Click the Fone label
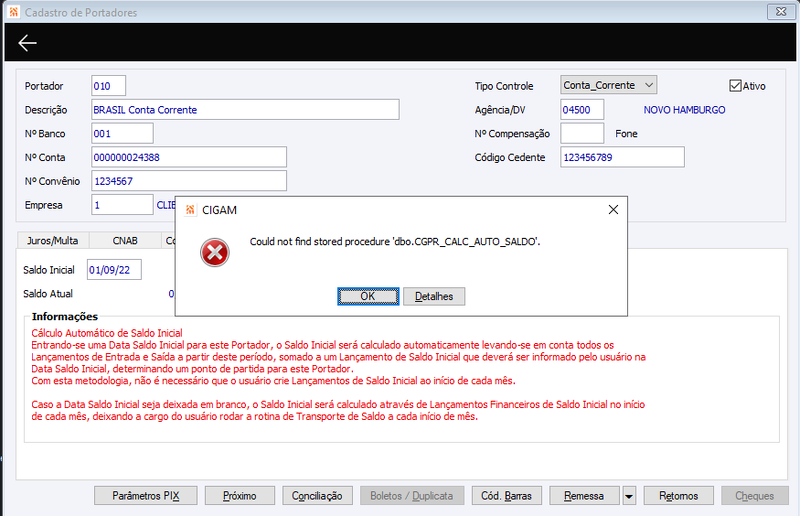The width and height of the screenshot is (800, 516). 626,134
